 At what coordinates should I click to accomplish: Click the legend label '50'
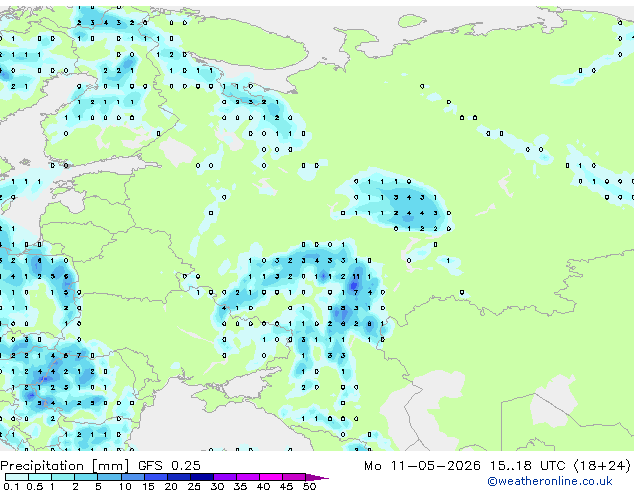click(x=309, y=486)
